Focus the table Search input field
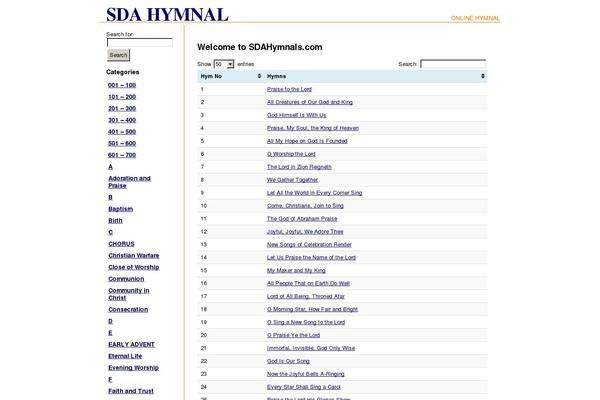The width and height of the screenshot is (600, 400). pyautogui.click(x=453, y=64)
